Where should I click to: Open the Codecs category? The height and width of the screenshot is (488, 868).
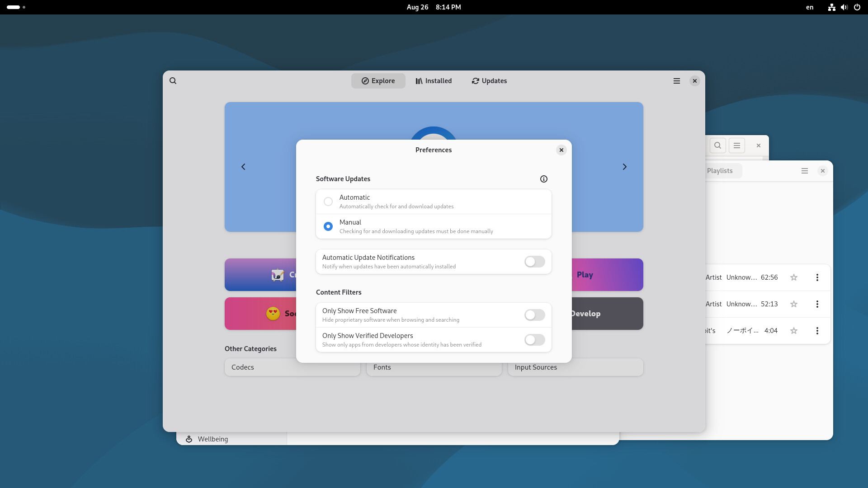pos(292,367)
